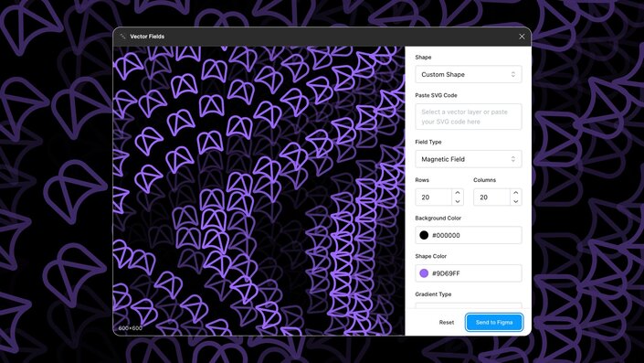The image size is (644, 363).
Task: Open the Field Type dropdown showing Magnetic Field
Action: click(x=469, y=159)
